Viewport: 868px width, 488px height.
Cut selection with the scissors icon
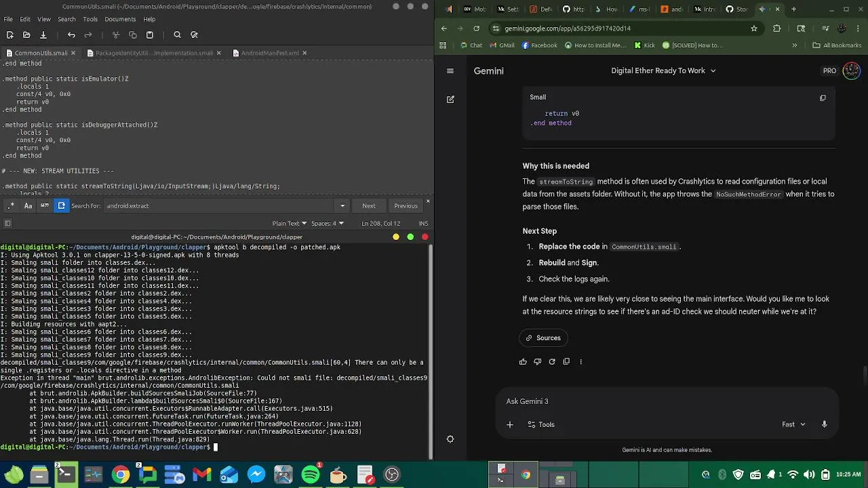(x=116, y=35)
